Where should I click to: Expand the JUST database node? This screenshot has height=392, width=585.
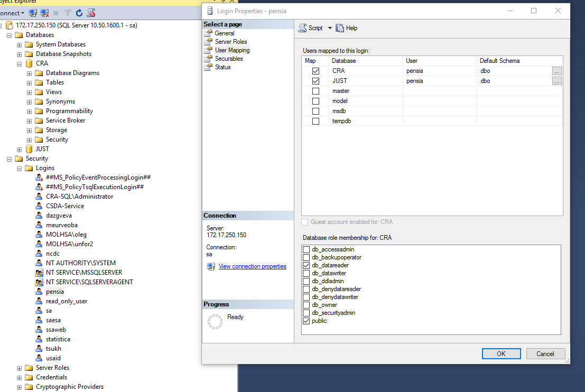[x=20, y=150]
